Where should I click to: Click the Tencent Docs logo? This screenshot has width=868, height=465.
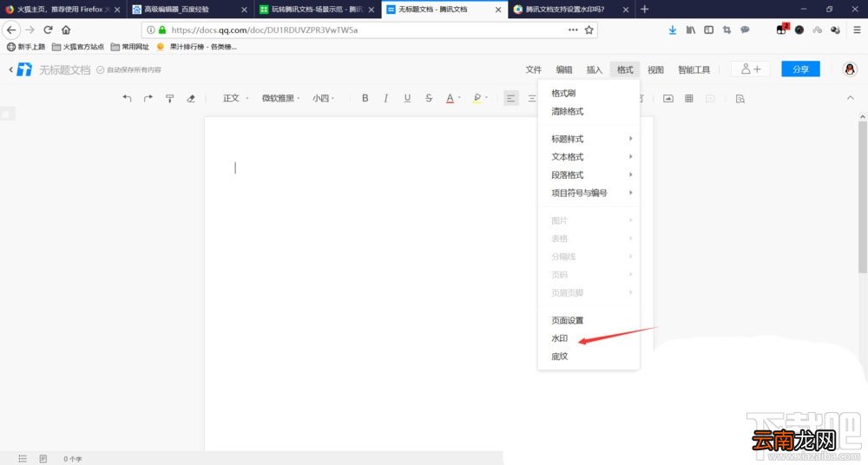(24, 69)
